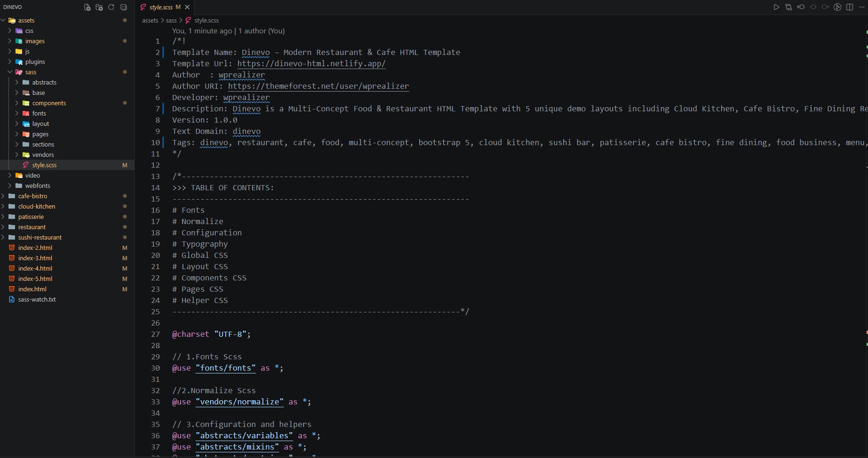Go to the previous change
This screenshot has width=868, height=458.
click(x=801, y=7)
